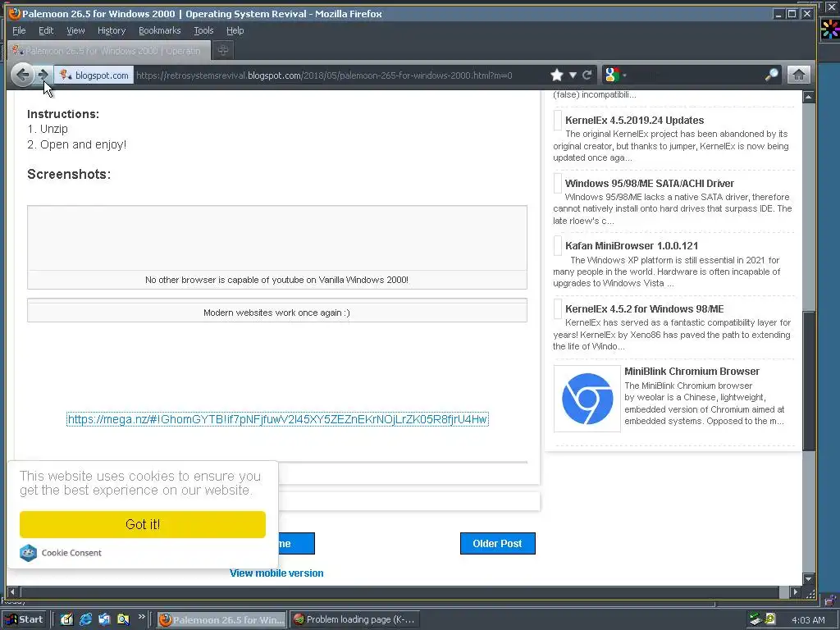The width and height of the screenshot is (840, 630).
Task: Switch to Palemoon 26.5 taskbar button
Action: tap(221, 619)
